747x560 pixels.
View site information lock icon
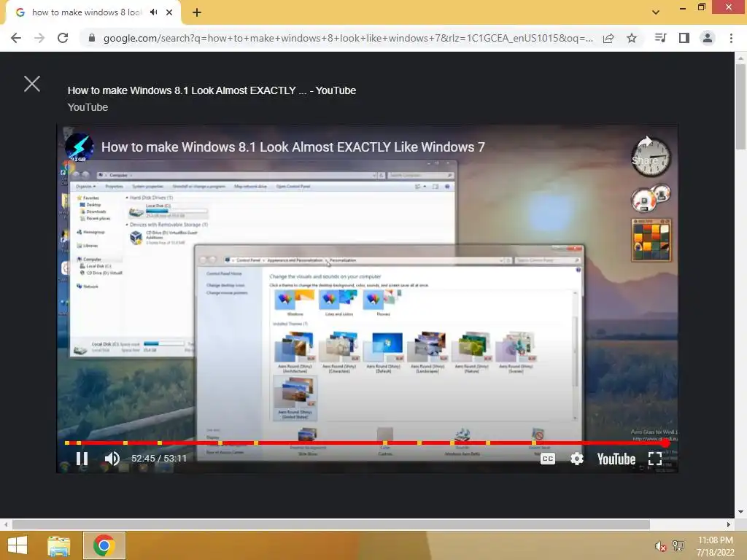(92, 38)
